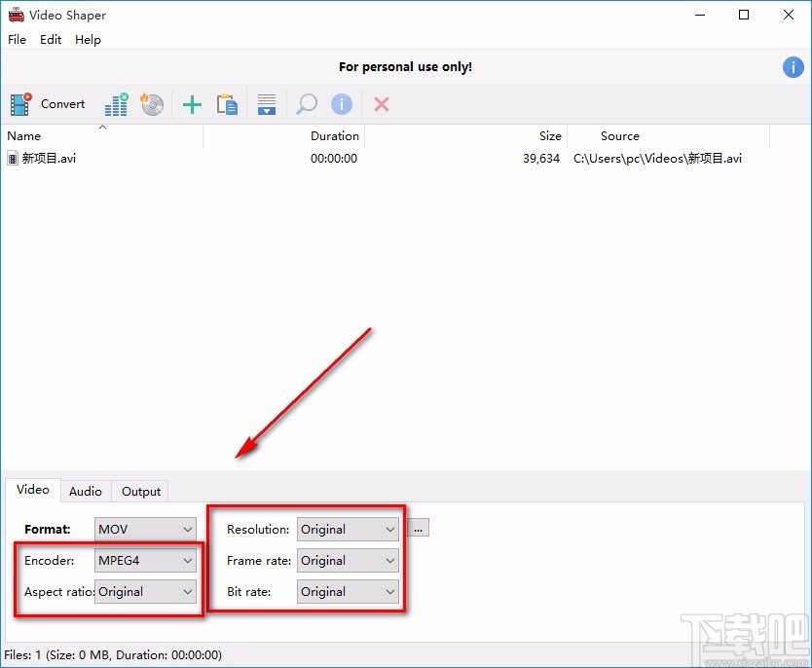
Task: Click the For personal use only! banner text
Action: tap(405, 67)
